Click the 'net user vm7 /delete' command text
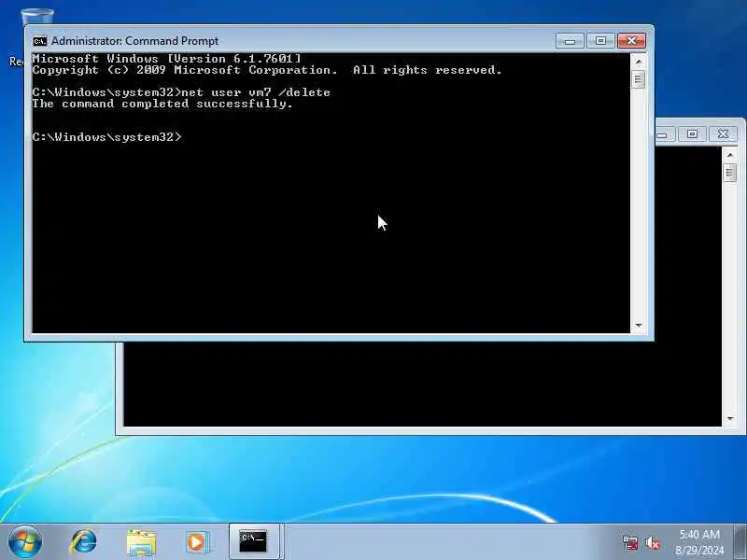Viewport: 747px width, 560px height. [x=256, y=92]
